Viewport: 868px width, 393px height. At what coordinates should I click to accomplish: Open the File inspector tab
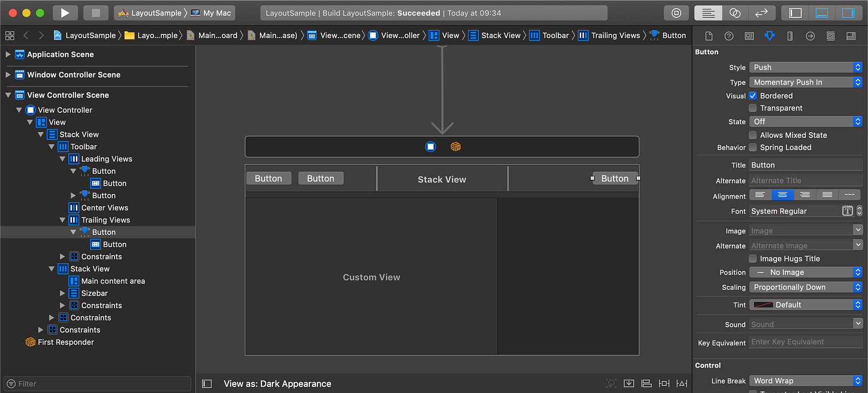pyautogui.click(x=709, y=36)
